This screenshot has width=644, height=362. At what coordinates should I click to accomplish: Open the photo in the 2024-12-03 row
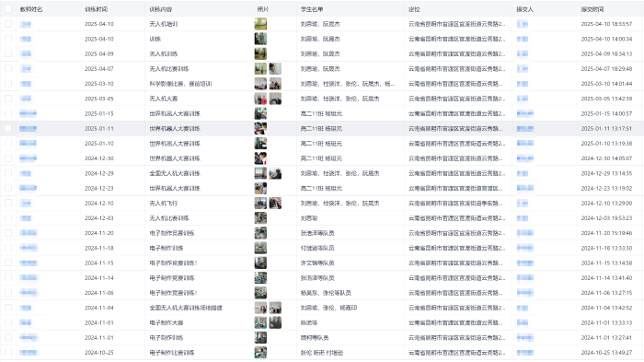pyautogui.click(x=260, y=218)
